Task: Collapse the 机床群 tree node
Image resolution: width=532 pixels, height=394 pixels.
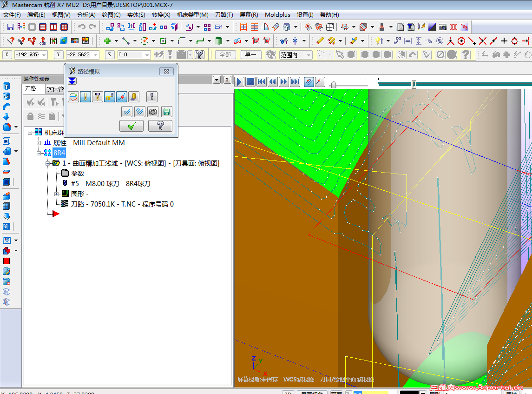Action: point(30,133)
